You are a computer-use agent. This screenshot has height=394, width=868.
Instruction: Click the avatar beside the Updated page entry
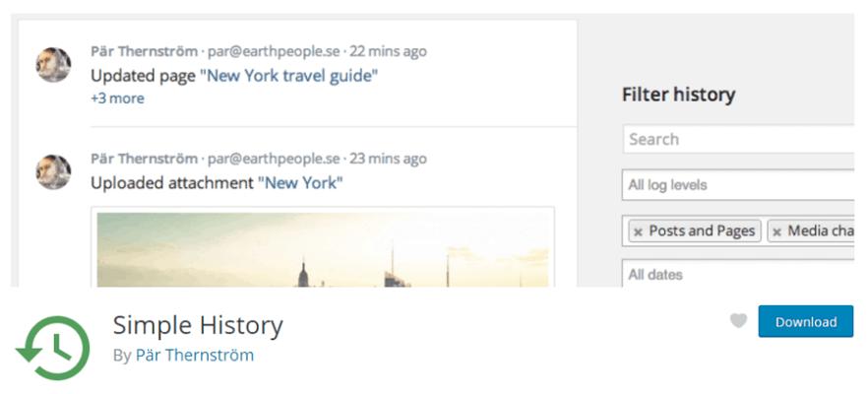pos(53,65)
